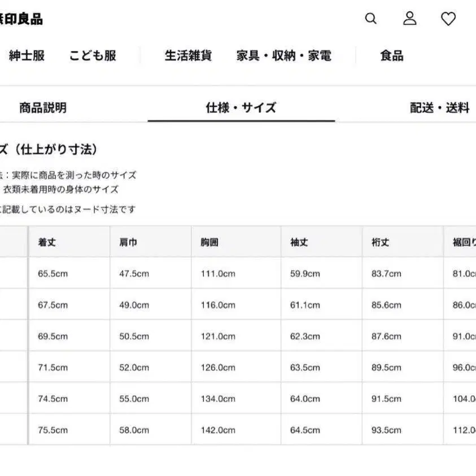The width and height of the screenshot is (476, 476).
Task: Open the user account icon
Action: [409, 19]
